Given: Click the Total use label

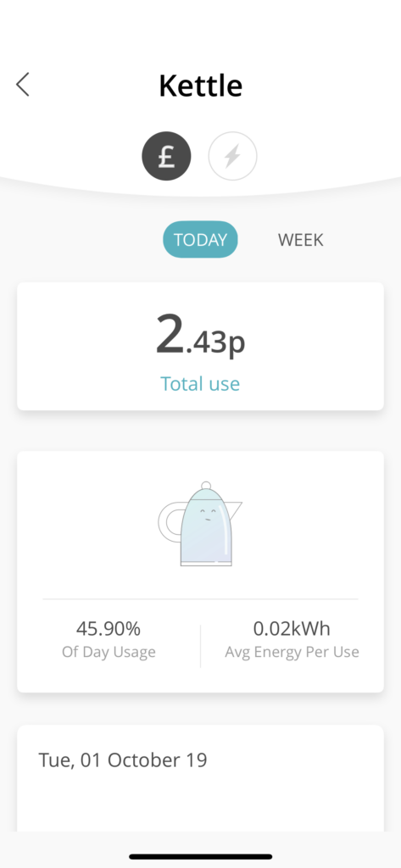Looking at the screenshot, I should pyautogui.click(x=200, y=384).
